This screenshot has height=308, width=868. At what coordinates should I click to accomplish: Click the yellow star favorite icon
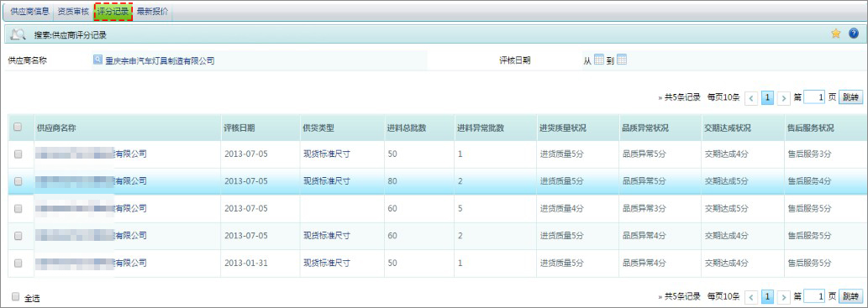[x=835, y=34]
